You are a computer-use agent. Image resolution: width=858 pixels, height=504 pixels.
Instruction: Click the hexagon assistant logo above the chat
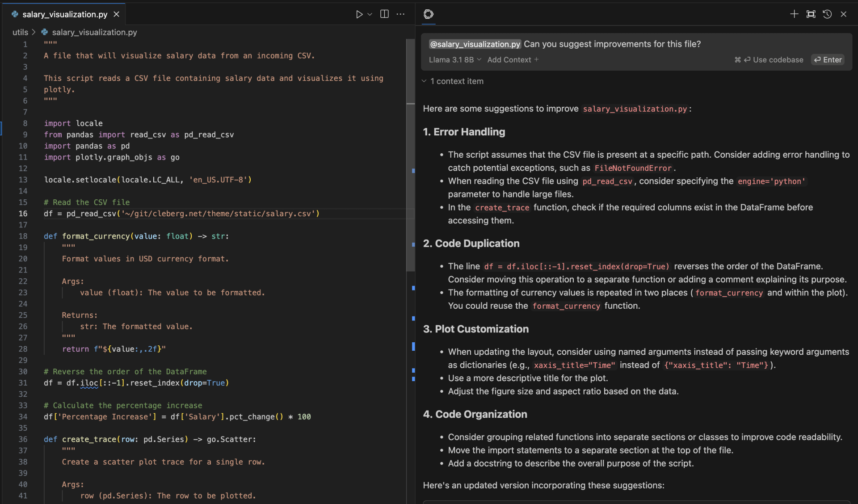tap(428, 14)
